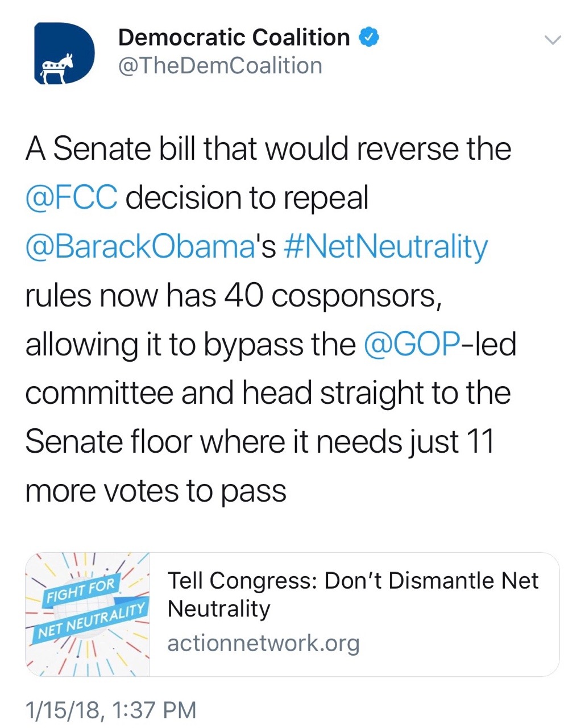Open the @GOP mention
The width and height of the screenshot is (585, 728).
click(x=412, y=345)
